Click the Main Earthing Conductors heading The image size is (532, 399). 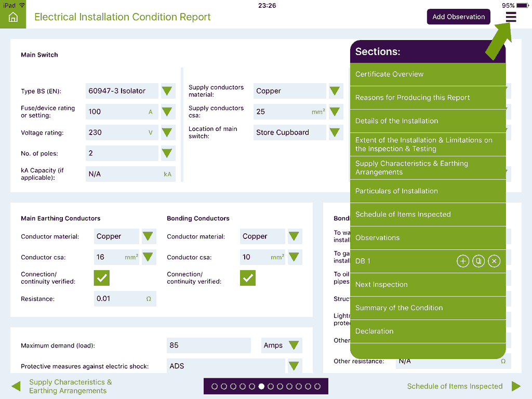[x=60, y=219]
